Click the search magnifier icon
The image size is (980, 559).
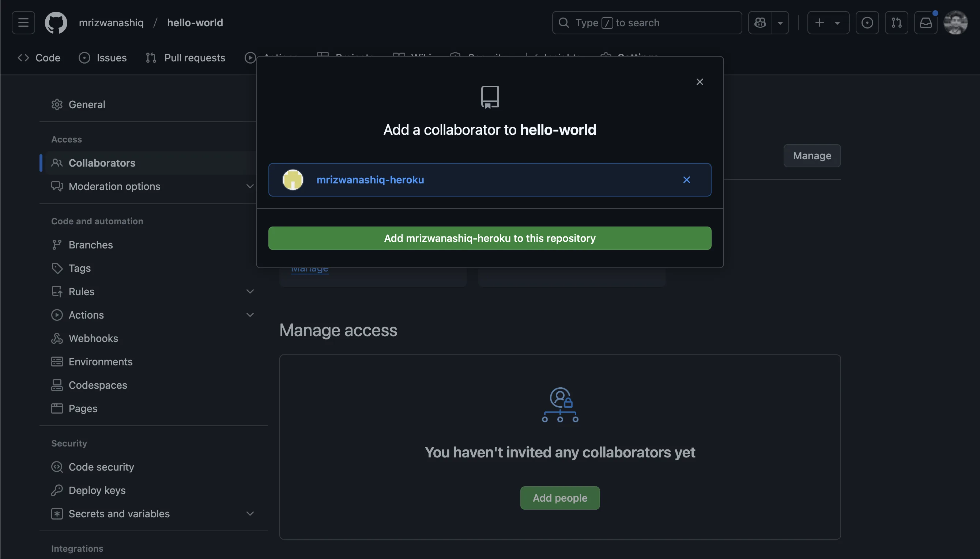pyautogui.click(x=563, y=23)
